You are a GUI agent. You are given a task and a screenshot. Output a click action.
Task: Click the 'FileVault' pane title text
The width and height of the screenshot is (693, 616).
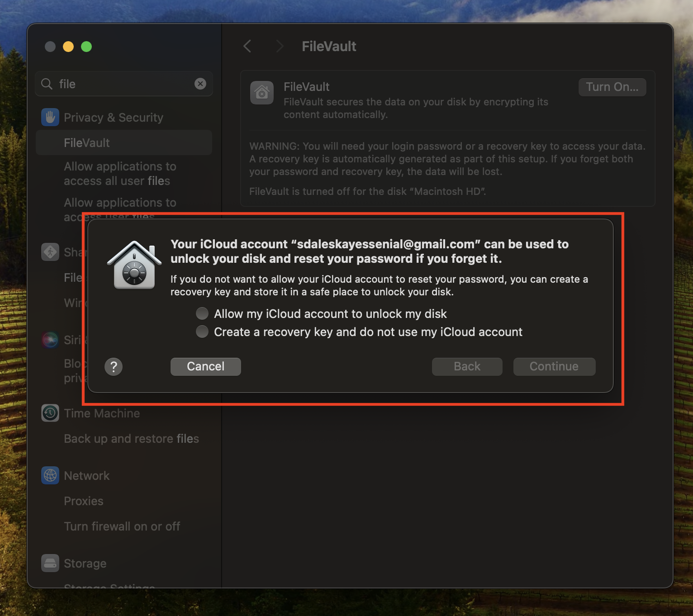click(329, 46)
